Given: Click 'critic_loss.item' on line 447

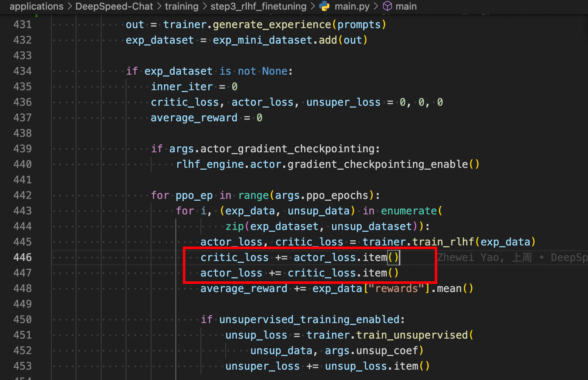Looking at the screenshot, I should click(x=337, y=273).
